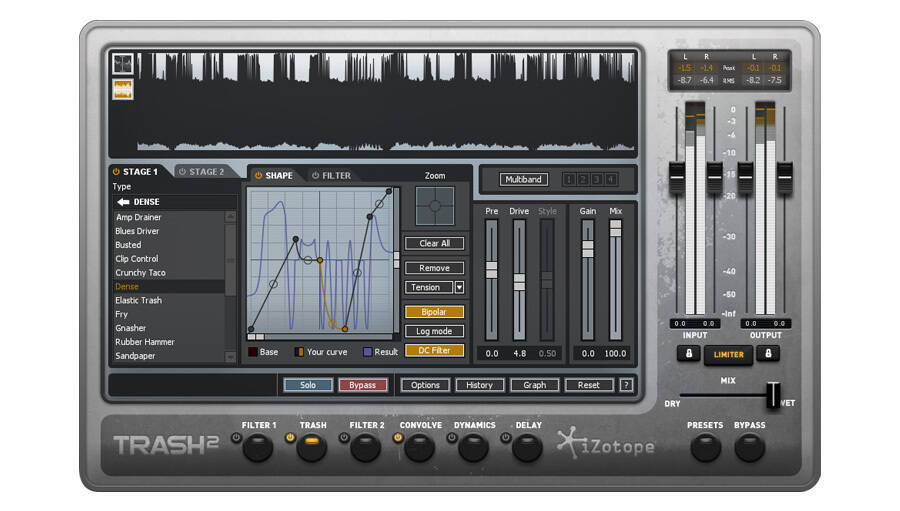Select Rubber Hammer distortion type

coord(169,342)
